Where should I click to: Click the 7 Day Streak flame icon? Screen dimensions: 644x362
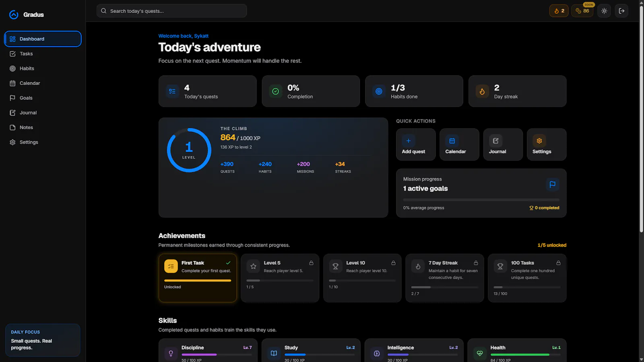pos(418,266)
